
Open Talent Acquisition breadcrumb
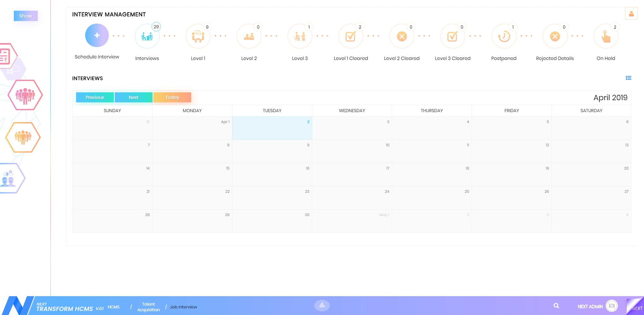point(148,307)
